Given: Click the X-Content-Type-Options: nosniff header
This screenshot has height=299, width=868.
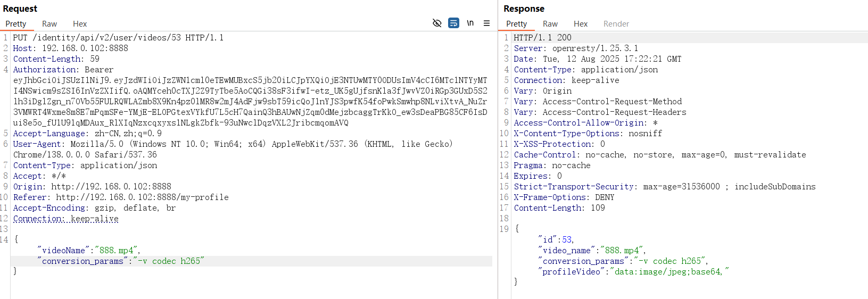Looking at the screenshot, I should (x=588, y=134).
